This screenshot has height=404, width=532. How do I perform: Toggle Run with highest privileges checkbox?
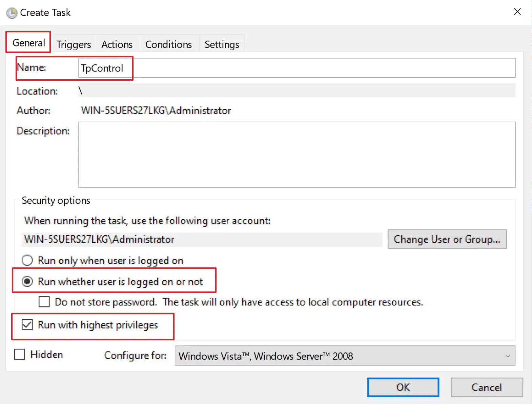coord(27,325)
